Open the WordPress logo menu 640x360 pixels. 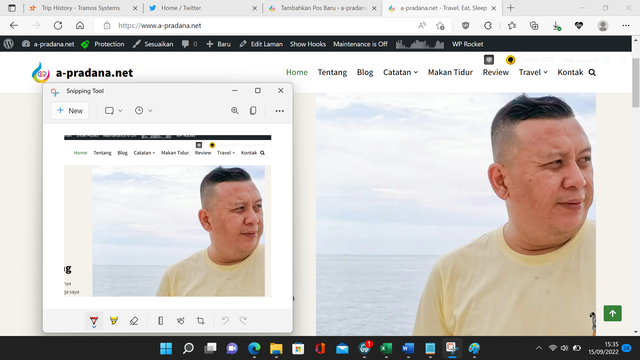9,44
